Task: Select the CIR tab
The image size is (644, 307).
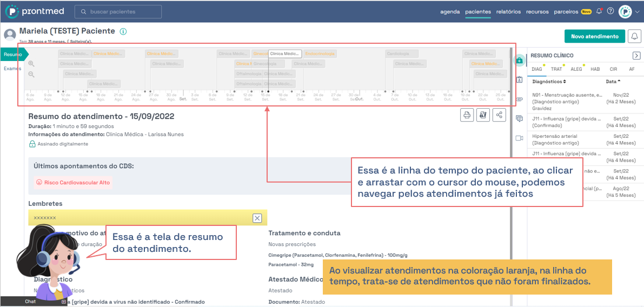Action: click(613, 69)
